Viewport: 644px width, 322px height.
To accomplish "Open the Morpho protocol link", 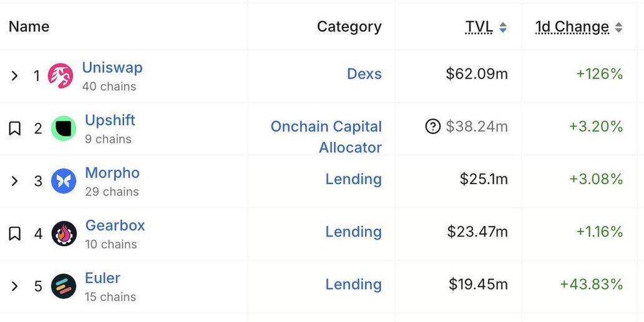I will coord(112,173).
